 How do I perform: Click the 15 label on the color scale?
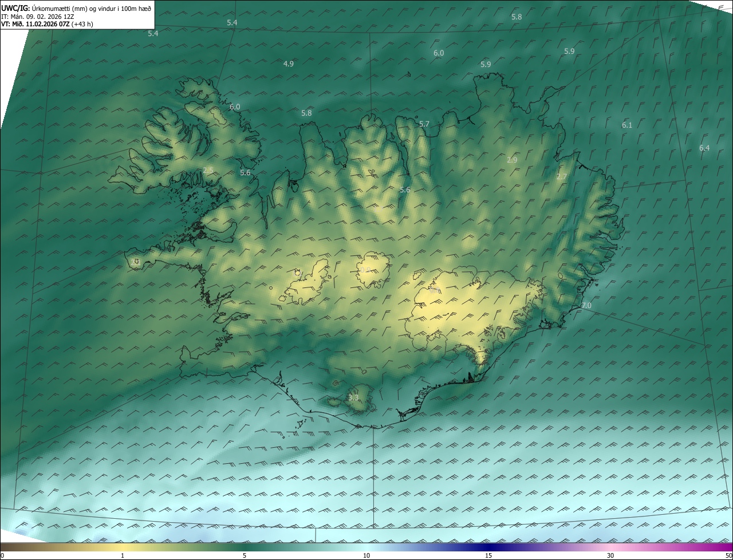pyautogui.click(x=488, y=555)
